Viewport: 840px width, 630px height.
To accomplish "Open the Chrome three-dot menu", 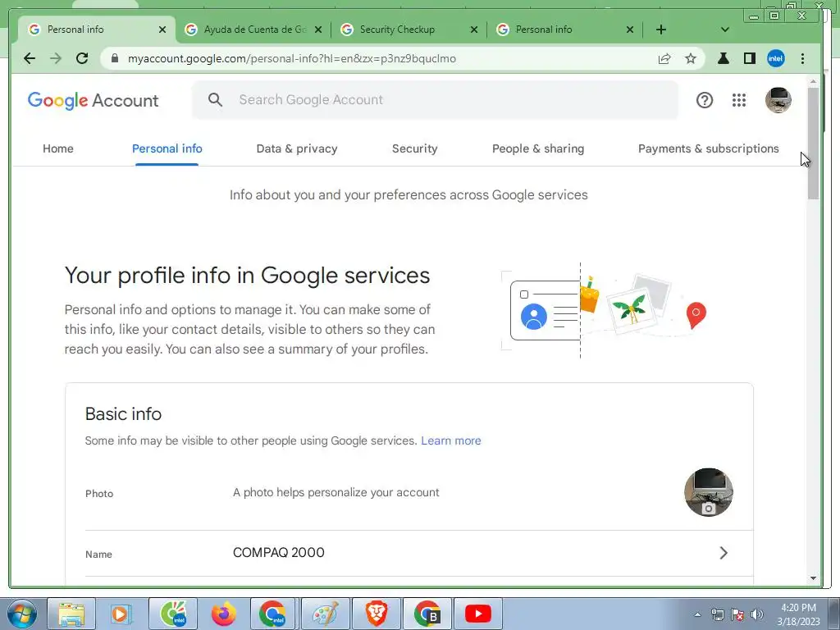I will (x=802, y=58).
